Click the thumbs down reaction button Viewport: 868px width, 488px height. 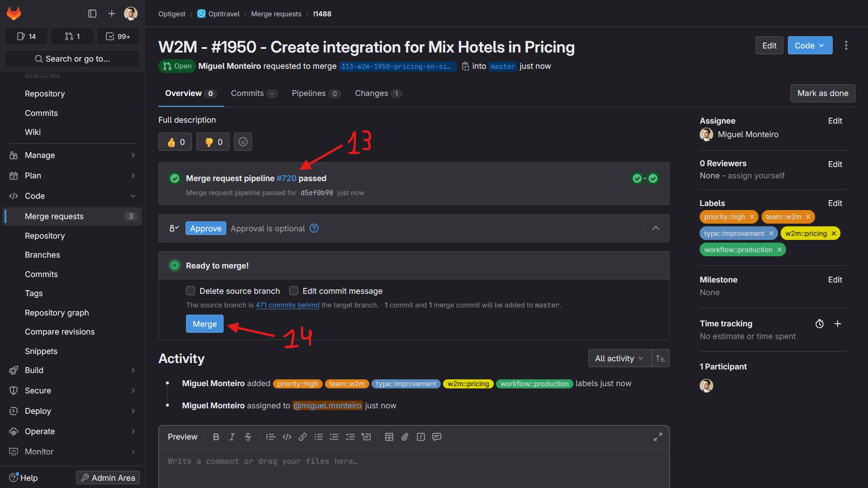pyautogui.click(x=213, y=142)
